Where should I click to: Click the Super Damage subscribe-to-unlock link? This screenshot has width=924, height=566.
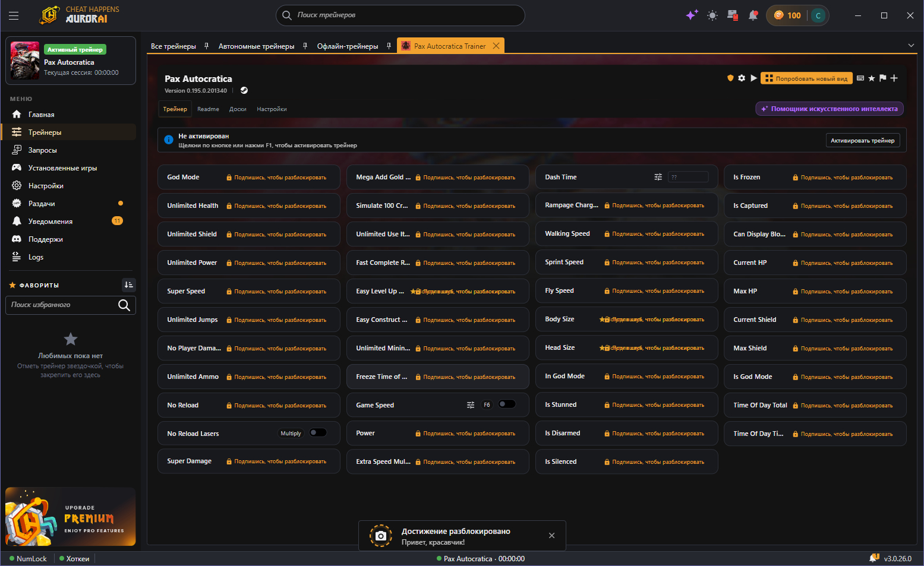pos(276,461)
